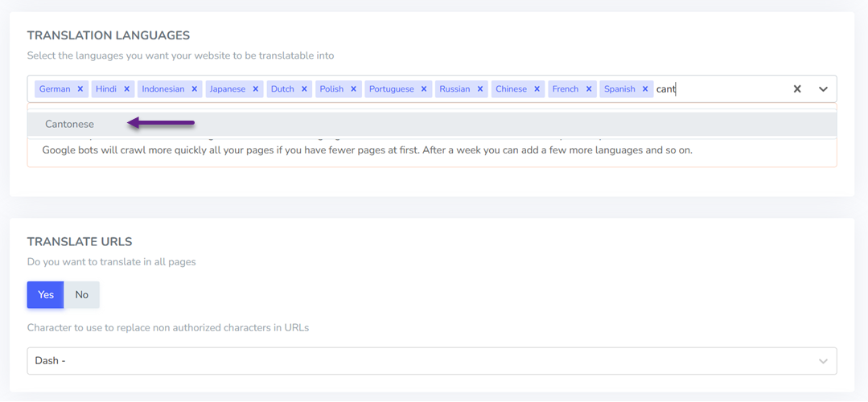Click the Hindi tag label
Image resolution: width=868 pixels, height=402 pixels.
105,89
